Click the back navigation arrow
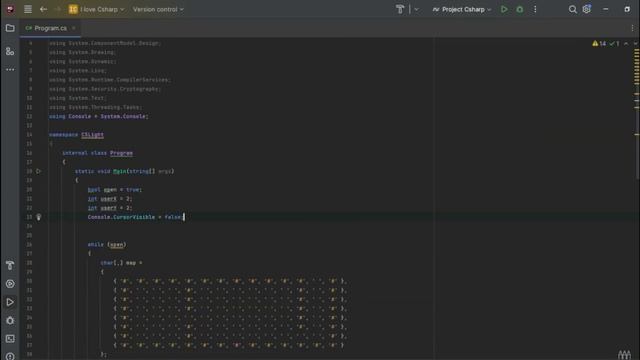Image resolution: width=640 pixels, height=360 pixels. point(43,9)
